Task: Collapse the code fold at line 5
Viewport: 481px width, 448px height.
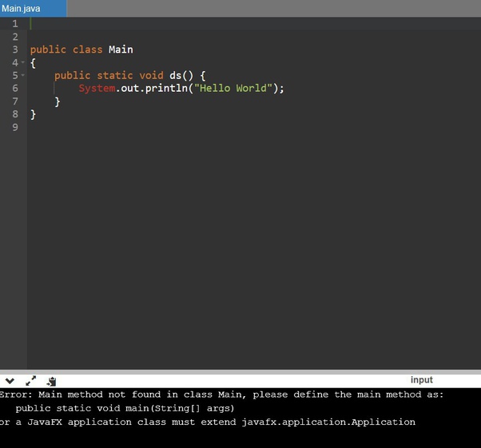Action: [22, 75]
